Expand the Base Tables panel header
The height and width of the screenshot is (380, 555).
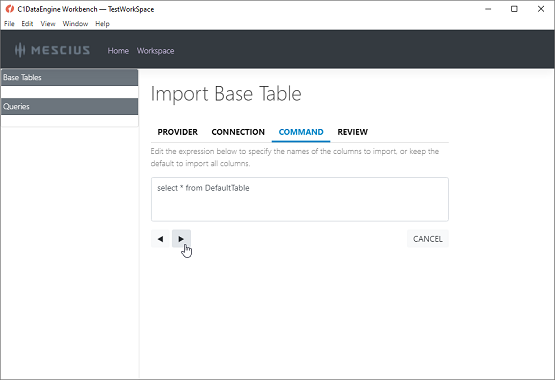(69, 77)
